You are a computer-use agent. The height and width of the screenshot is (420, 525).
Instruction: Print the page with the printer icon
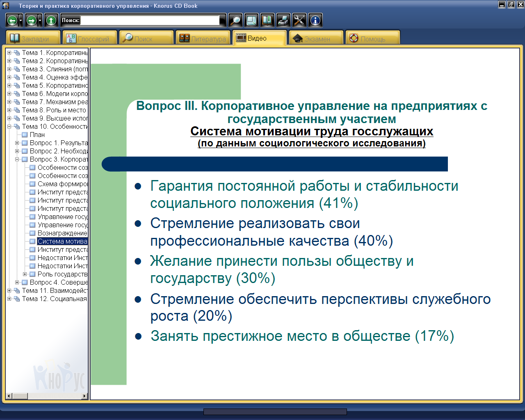(283, 20)
